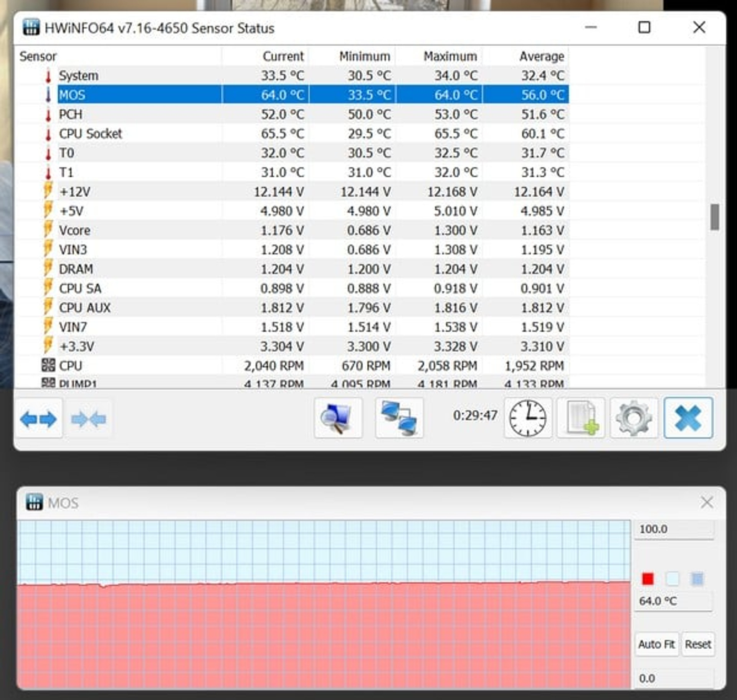Minimize the HWiNFO64 Sensor Status window
The width and height of the screenshot is (737, 700).
[591, 28]
